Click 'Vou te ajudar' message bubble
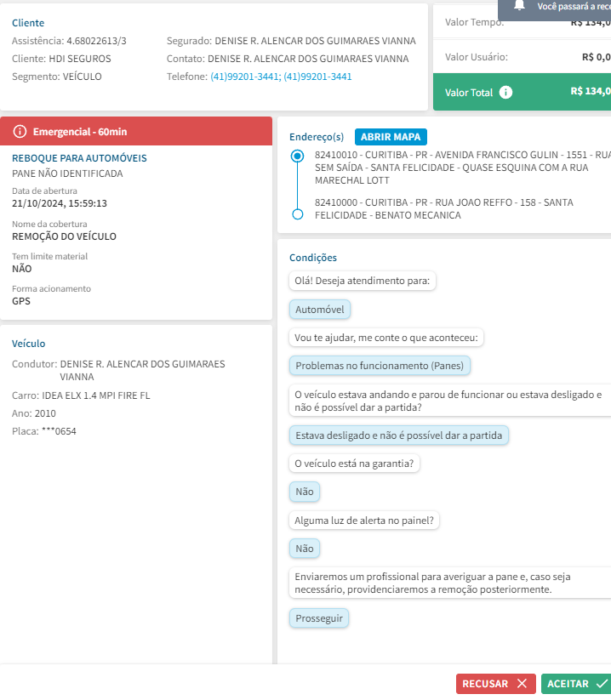The width and height of the screenshot is (611, 700). 386,338
